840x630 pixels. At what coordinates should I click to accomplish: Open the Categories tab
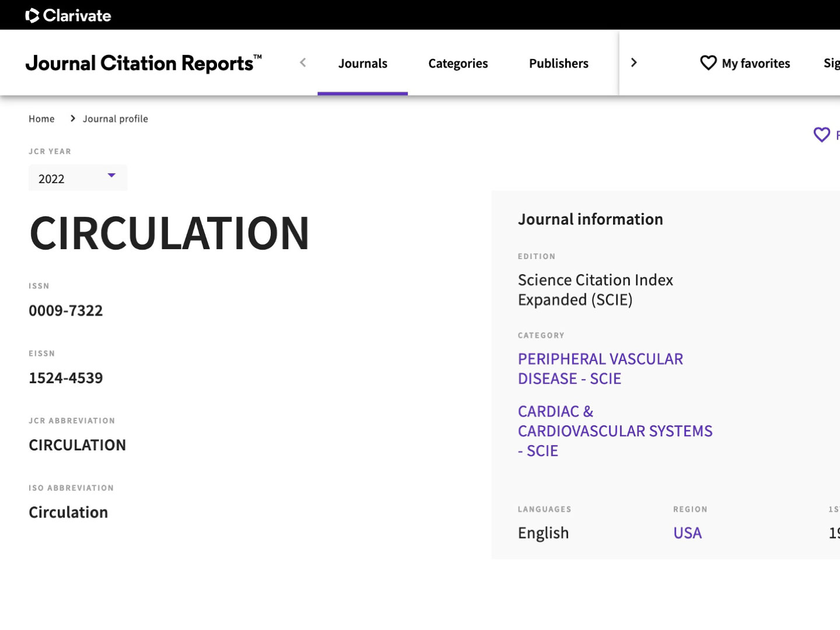(x=458, y=63)
